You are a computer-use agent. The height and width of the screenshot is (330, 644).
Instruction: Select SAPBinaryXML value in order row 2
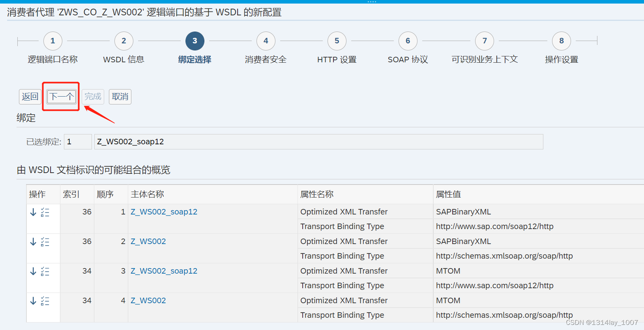(463, 241)
